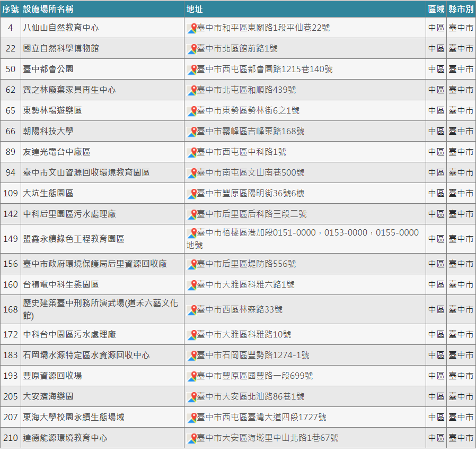Click address 臺中市和平區東關路1段平仙巷22號

[x=263, y=28]
